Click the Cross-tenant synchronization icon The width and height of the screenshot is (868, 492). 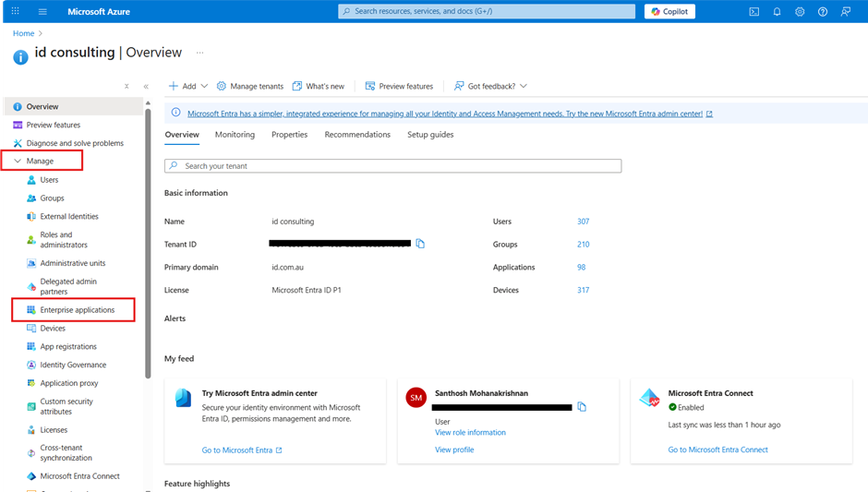tap(31, 452)
